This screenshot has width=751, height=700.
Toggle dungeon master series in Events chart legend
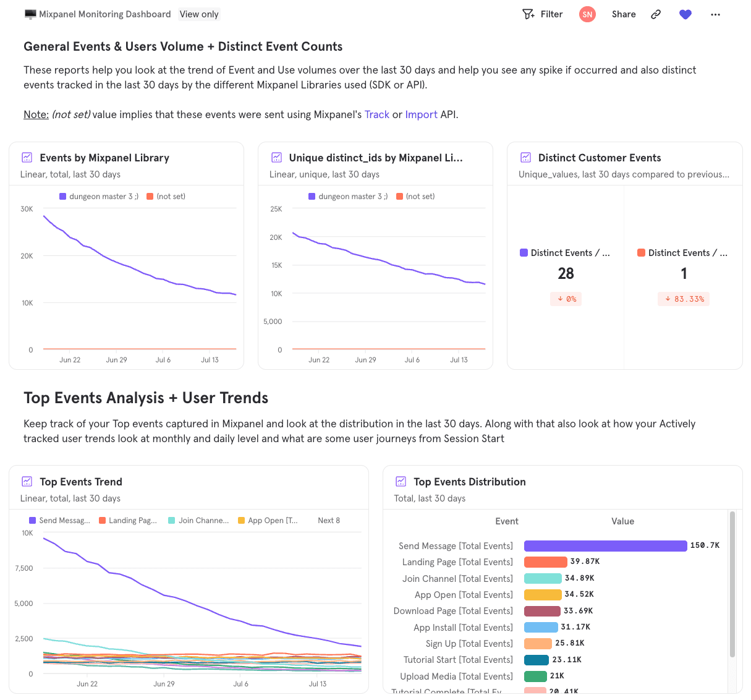(99, 197)
